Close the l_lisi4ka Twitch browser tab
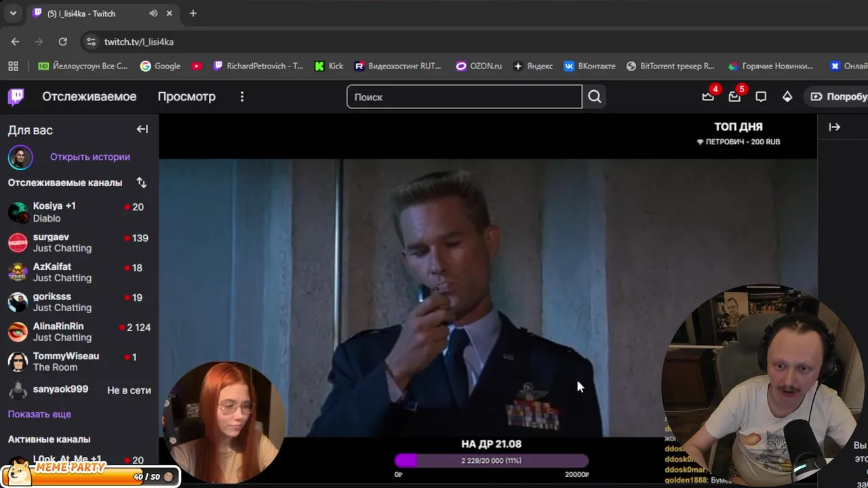This screenshot has width=868, height=488. [170, 14]
